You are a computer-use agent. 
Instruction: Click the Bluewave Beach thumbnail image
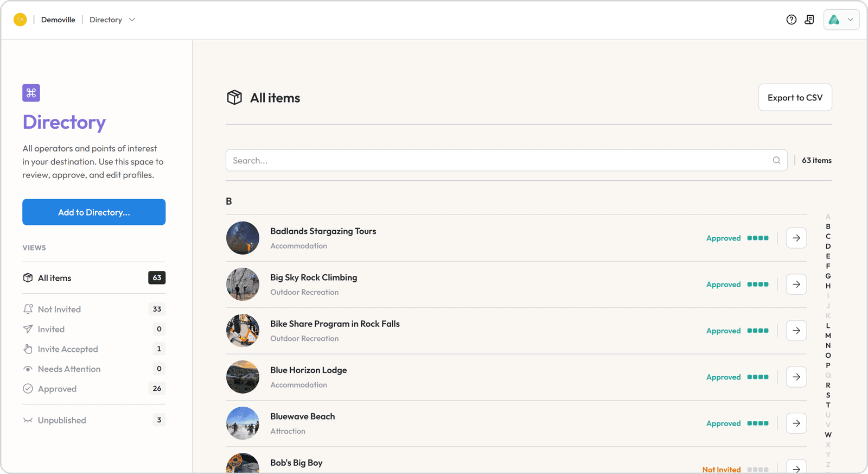coord(242,423)
